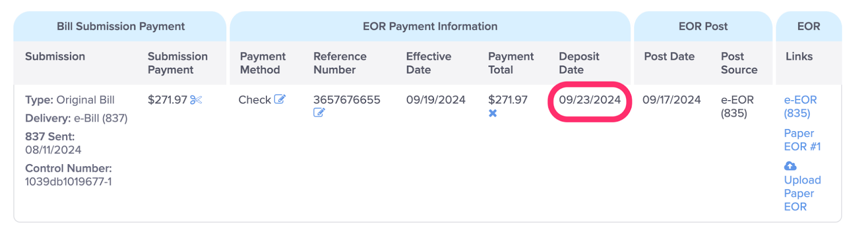
Task: Click the Reference Number column header
Action: (340, 63)
